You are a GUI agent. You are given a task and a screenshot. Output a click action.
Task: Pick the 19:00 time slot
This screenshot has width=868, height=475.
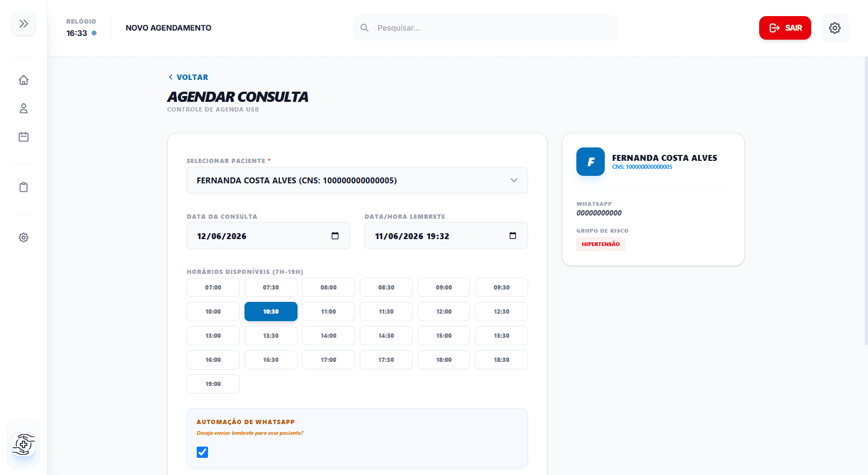[213, 384]
